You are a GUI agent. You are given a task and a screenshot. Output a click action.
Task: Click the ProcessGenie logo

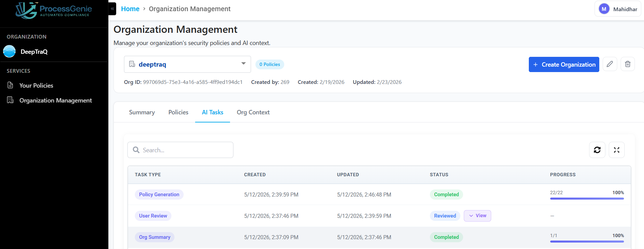click(54, 10)
